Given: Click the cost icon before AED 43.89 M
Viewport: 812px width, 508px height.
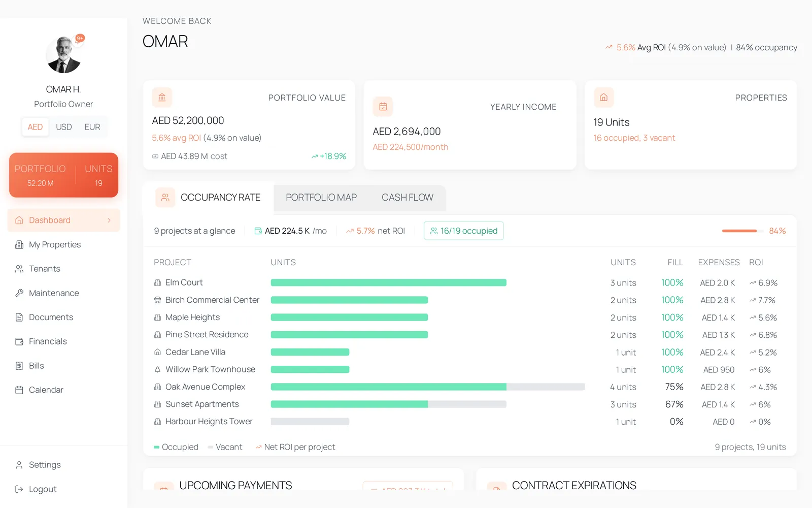Looking at the screenshot, I should (155, 156).
